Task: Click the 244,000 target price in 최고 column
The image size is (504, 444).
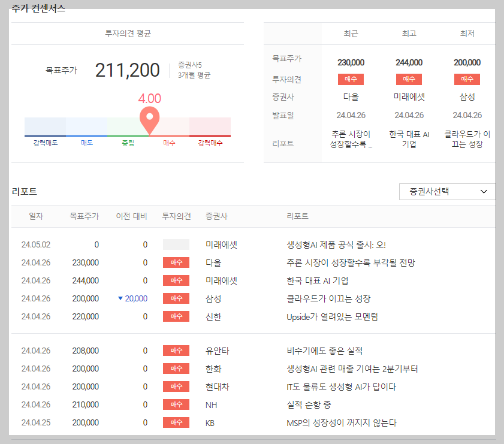Action: click(x=409, y=62)
